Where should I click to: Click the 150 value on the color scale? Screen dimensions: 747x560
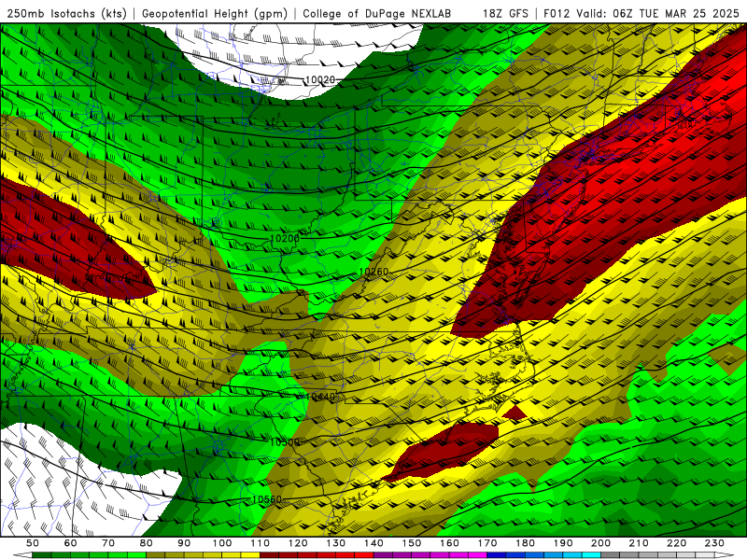[x=412, y=543]
